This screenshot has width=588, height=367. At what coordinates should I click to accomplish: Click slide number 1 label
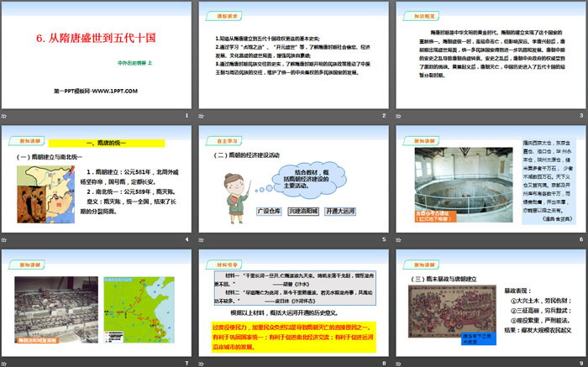click(186, 116)
